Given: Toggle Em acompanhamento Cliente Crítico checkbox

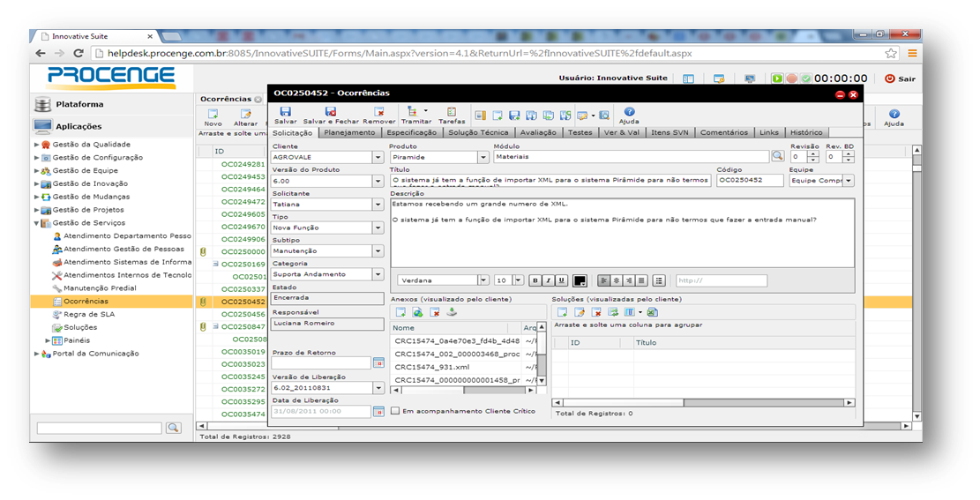Looking at the screenshot, I should click(395, 411).
